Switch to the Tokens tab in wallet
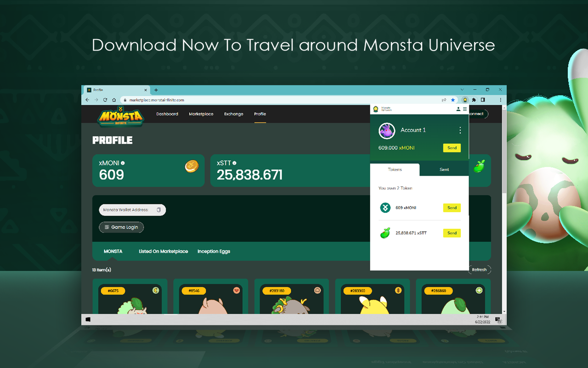 coord(395,169)
